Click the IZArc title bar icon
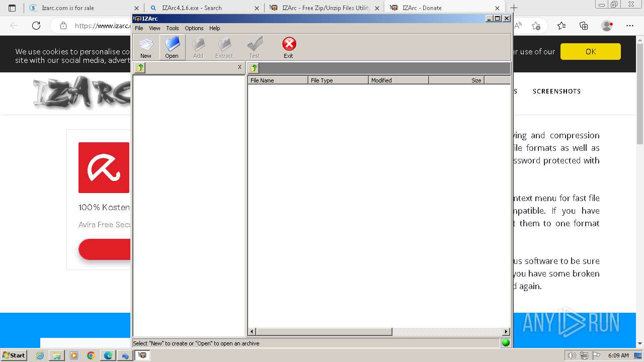This screenshot has width=644, height=362. [137, 19]
